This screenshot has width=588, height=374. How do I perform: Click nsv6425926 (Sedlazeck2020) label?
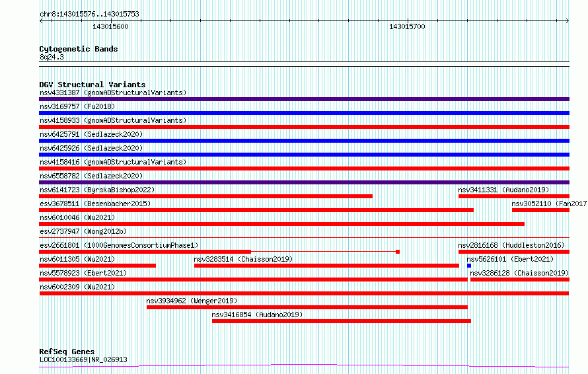(91, 148)
